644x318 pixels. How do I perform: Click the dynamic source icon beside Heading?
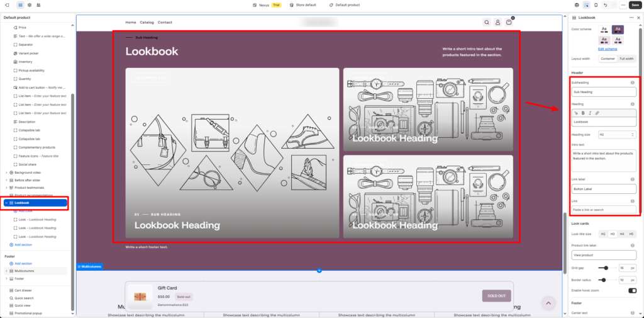pyautogui.click(x=633, y=104)
